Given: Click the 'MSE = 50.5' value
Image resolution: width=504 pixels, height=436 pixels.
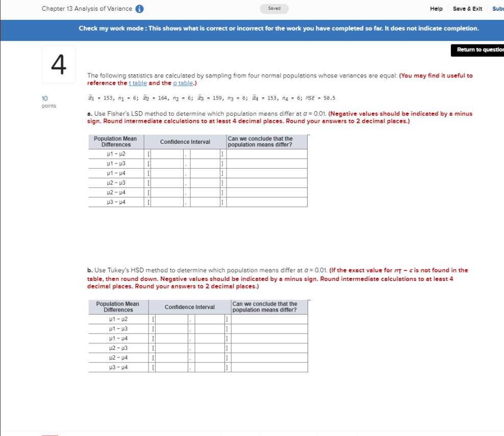Looking at the screenshot, I should point(320,98).
